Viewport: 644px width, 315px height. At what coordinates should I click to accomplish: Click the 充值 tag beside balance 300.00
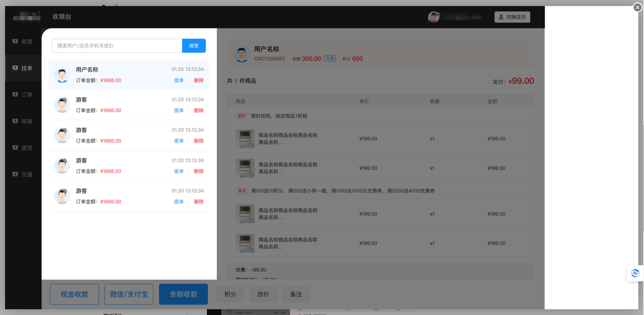pyautogui.click(x=329, y=58)
